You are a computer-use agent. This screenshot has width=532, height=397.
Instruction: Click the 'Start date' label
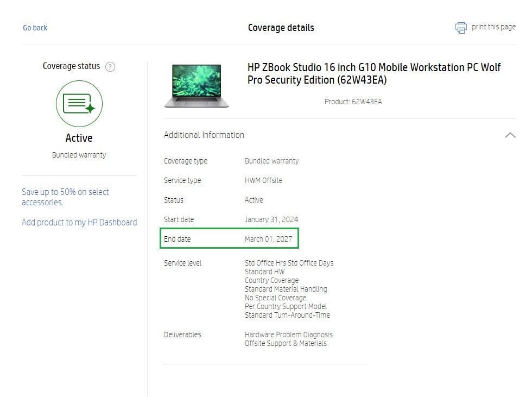point(179,219)
